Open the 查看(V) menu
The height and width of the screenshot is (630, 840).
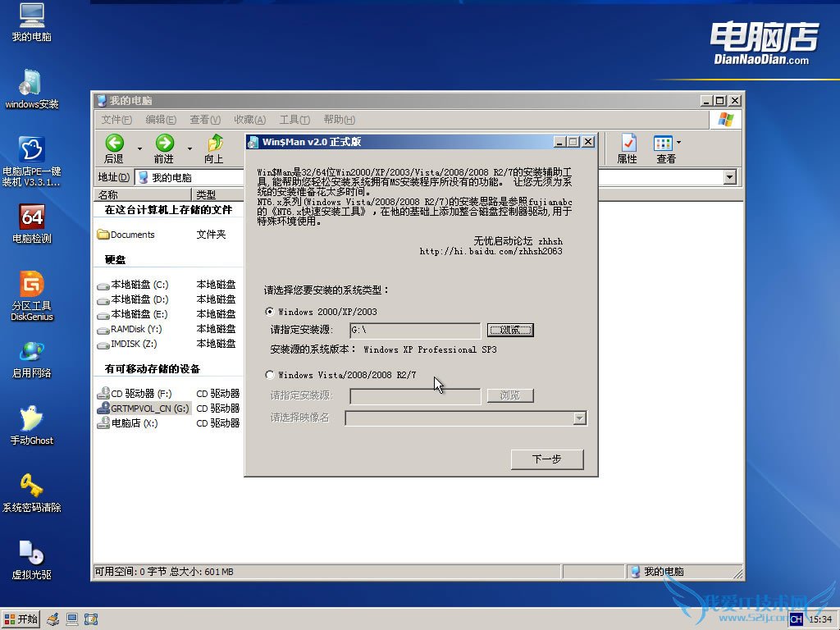[x=205, y=120]
